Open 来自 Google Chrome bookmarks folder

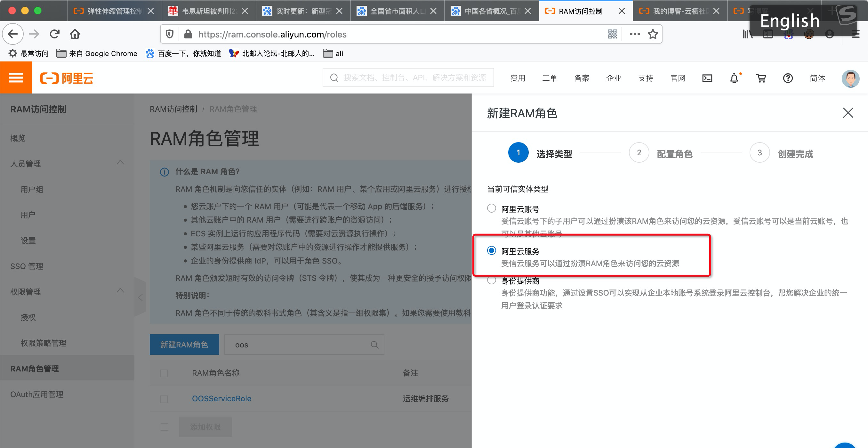[96, 53]
